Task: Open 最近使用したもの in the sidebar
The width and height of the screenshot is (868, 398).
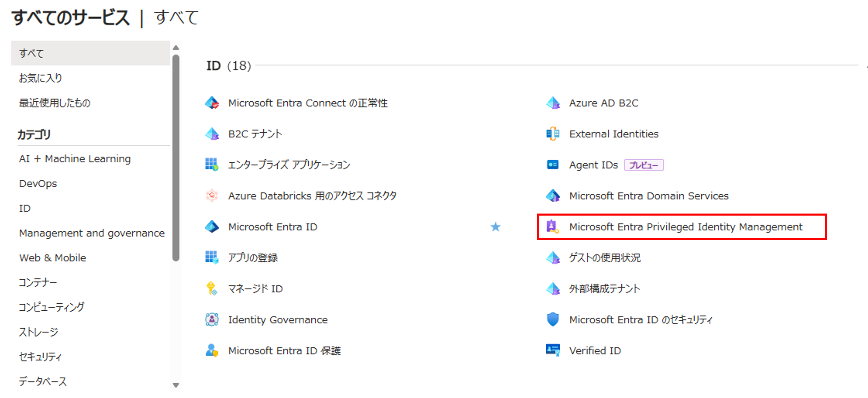Action: click(x=55, y=103)
